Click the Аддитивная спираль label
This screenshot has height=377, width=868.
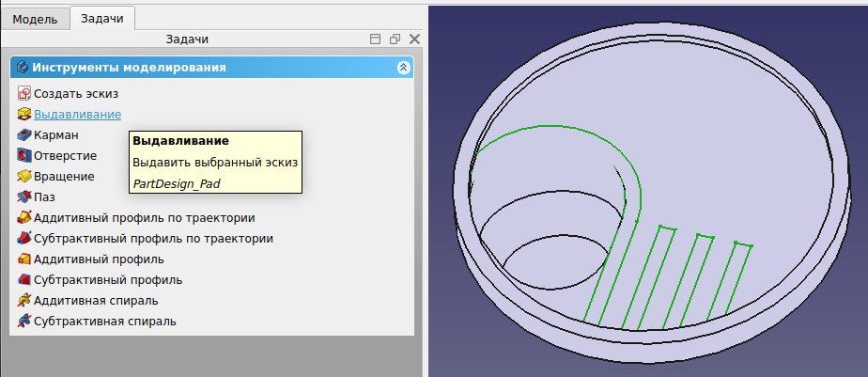pos(96,301)
